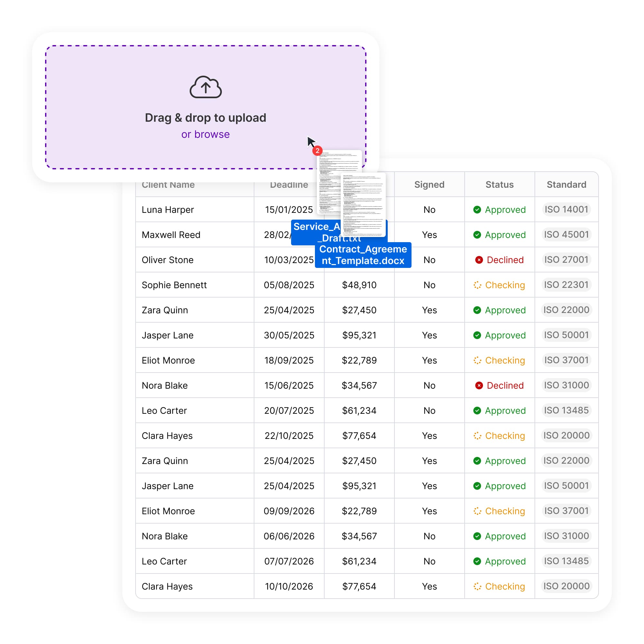Click the Standard column header

click(566, 184)
